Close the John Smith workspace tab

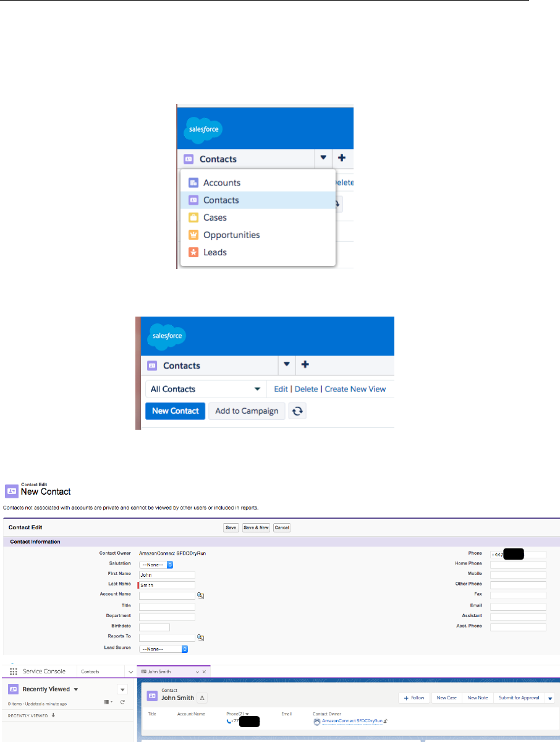[204, 672]
